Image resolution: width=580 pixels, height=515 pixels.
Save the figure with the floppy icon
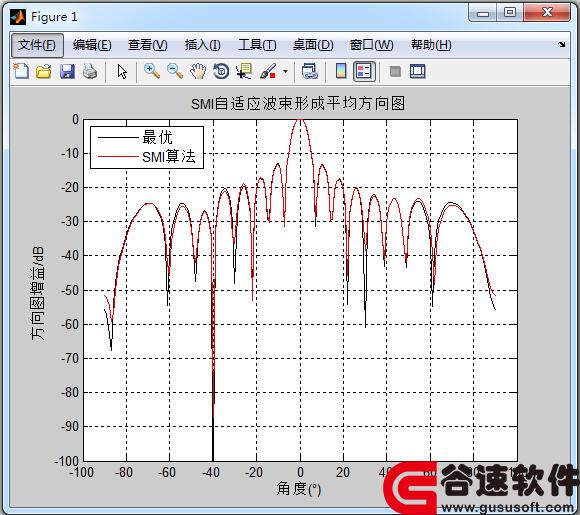point(67,71)
